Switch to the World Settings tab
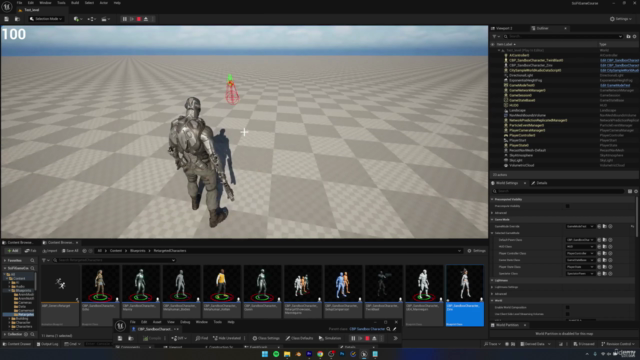This screenshot has height=360, width=640. (x=507, y=183)
